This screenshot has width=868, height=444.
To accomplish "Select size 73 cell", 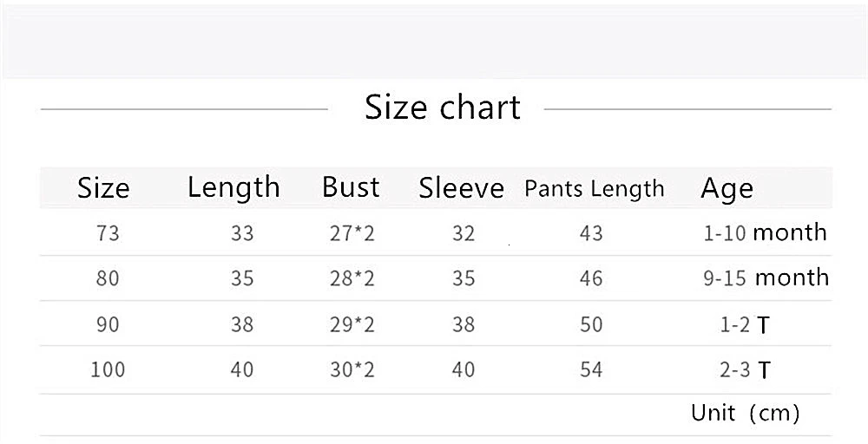I will point(108,233).
